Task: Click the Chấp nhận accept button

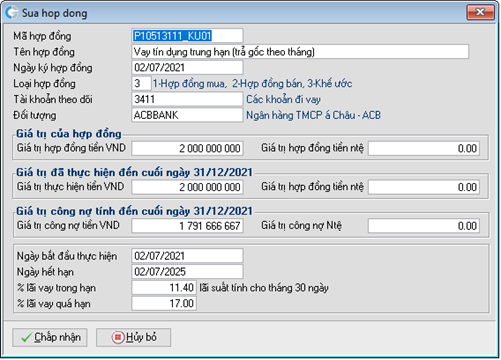Action: point(50,337)
